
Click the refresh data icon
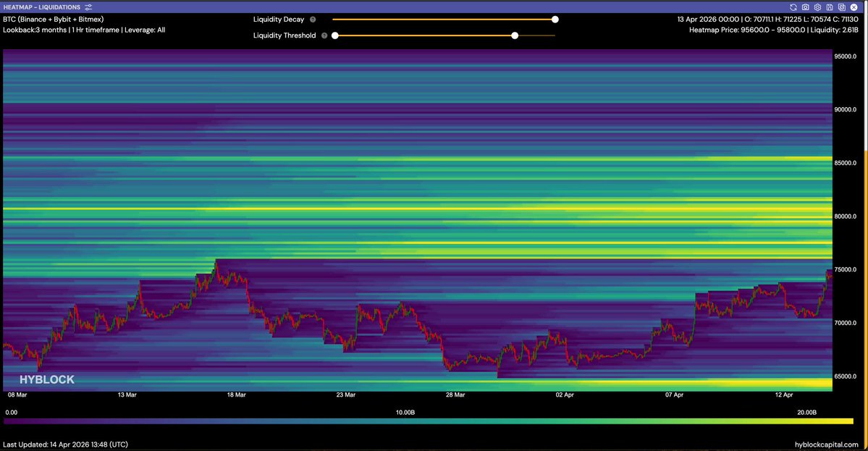(x=793, y=7)
